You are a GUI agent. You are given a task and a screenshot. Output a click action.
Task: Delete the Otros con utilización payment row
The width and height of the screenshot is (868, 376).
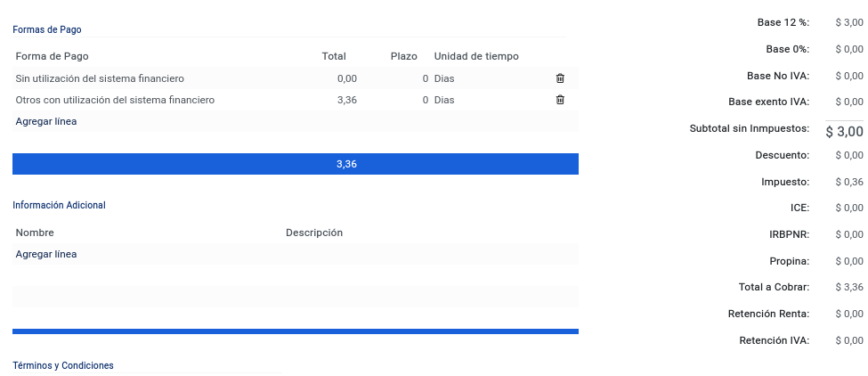pyautogui.click(x=560, y=100)
